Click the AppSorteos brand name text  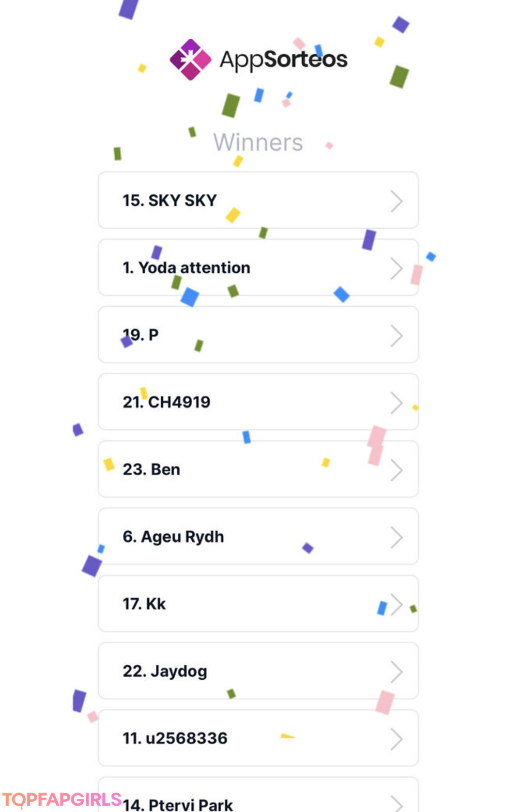pyautogui.click(x=283, y=60)
